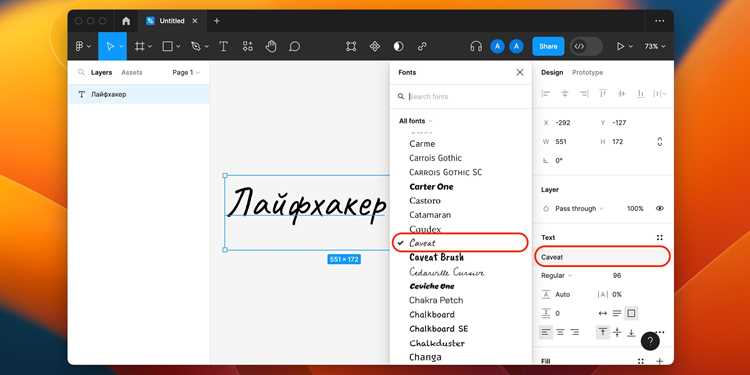The image size is (750, 375).
Task: Expand the Move tool options arrow
Action: [x=121, y=46]
